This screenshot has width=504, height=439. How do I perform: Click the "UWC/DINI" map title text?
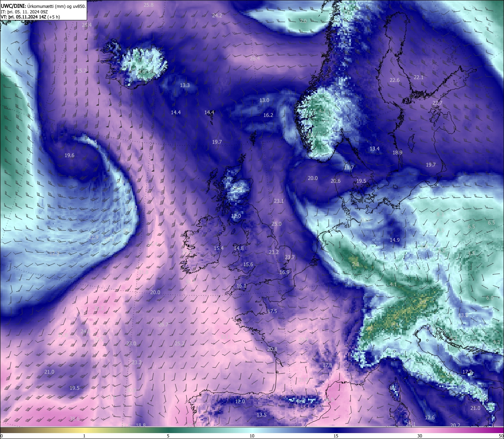coord(13,6)
